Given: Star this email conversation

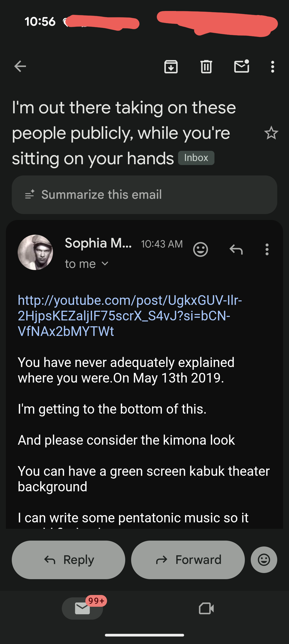Looking at the screenshot, I should (271, 133).
